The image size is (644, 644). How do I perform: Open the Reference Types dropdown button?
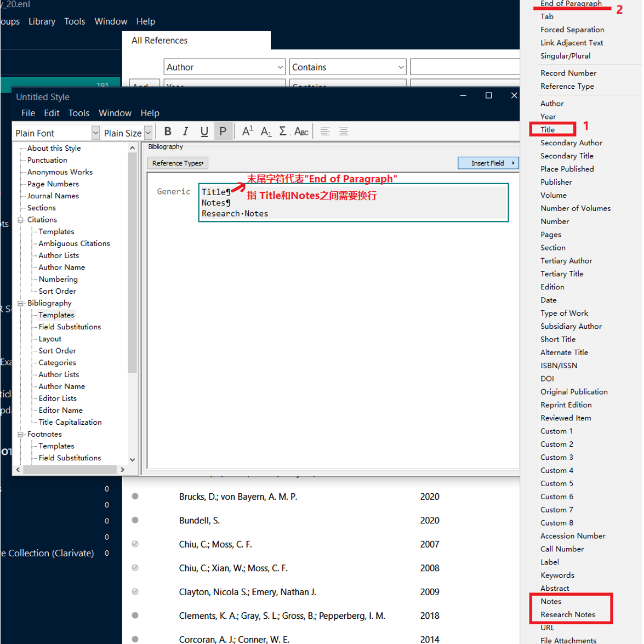click(178, 163)
